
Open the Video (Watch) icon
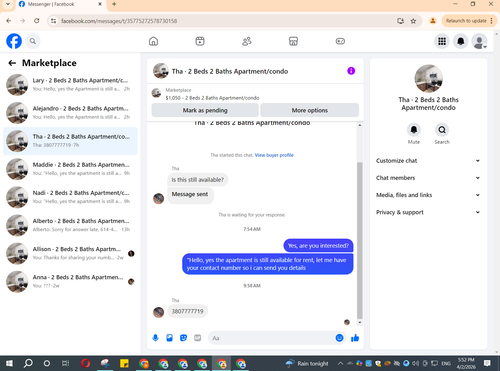(200, 41)
